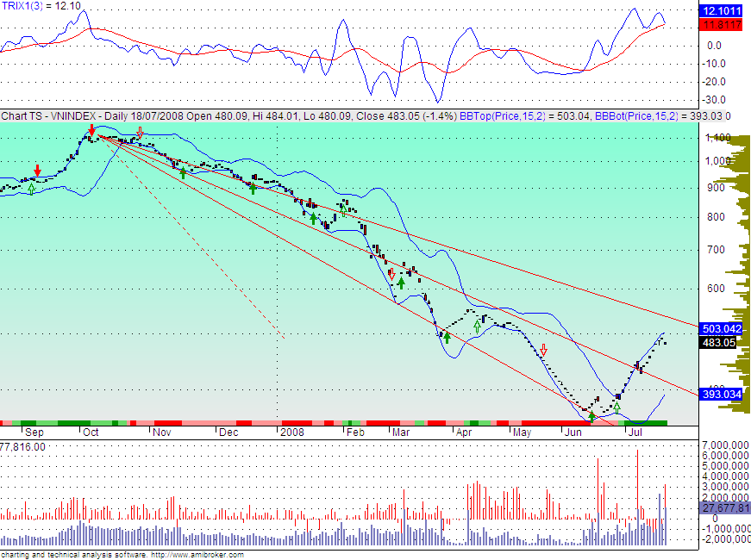Click the hollow red down arrow in early March

tap(392, 274)
